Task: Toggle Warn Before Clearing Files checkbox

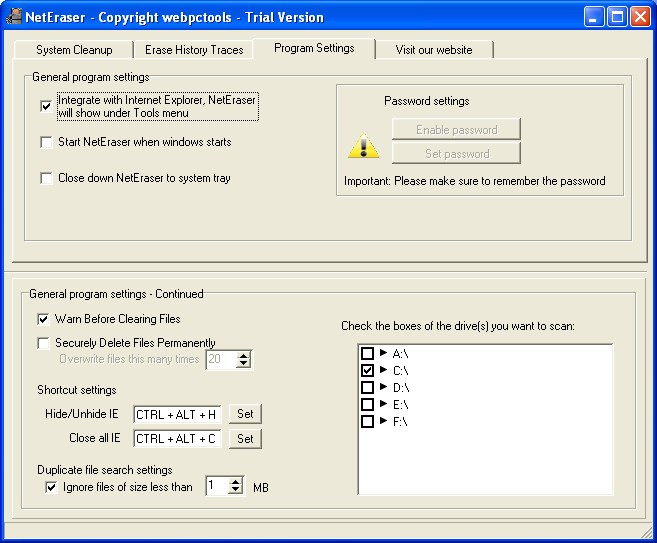Action: pos(43,319)
